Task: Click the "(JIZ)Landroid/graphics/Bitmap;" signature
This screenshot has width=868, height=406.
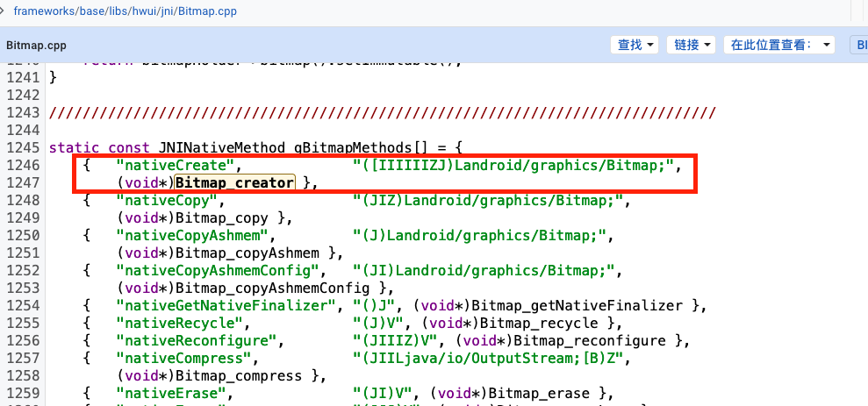Action: [489, 200]
